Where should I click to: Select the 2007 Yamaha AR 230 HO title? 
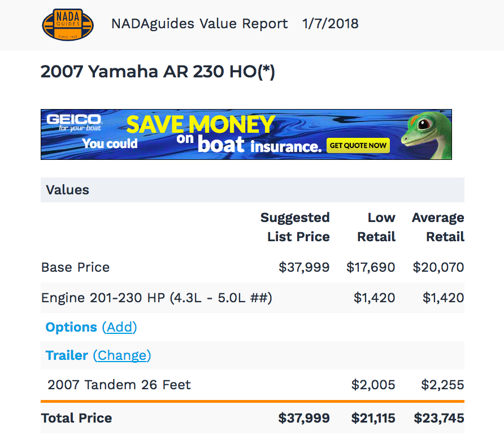pyautogui.click(x=158, y=71)
